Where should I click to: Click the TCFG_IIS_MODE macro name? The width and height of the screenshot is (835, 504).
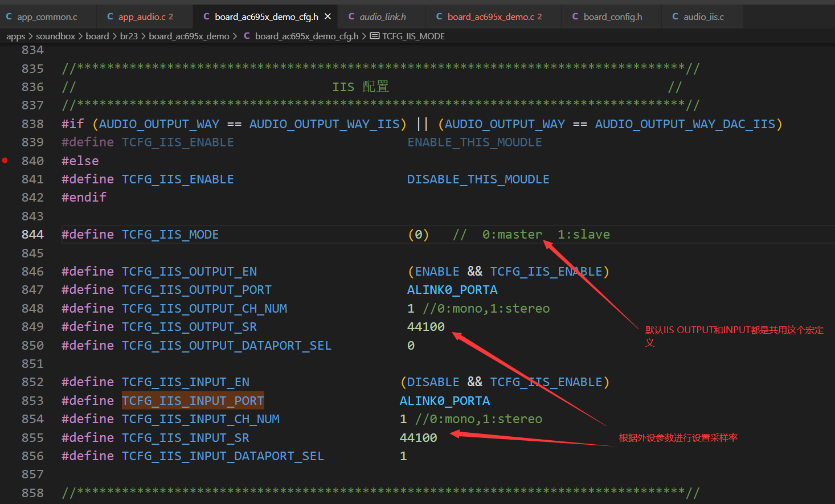(x=170, y=235)
